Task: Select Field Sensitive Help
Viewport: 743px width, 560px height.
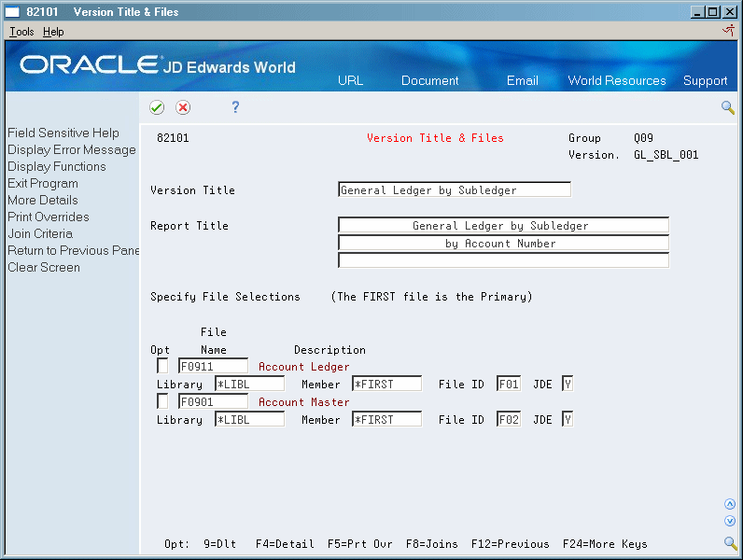Action: pos(63,133)
